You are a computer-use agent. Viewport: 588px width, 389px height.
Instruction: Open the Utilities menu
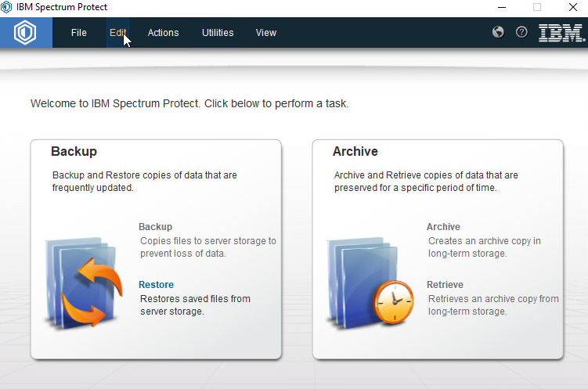click(218, 33)
